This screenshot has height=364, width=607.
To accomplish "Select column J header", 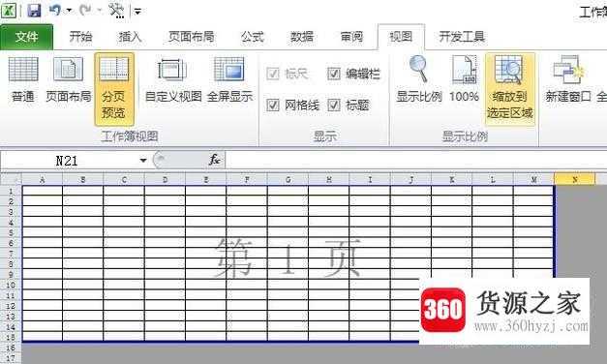I will [410, 180].
